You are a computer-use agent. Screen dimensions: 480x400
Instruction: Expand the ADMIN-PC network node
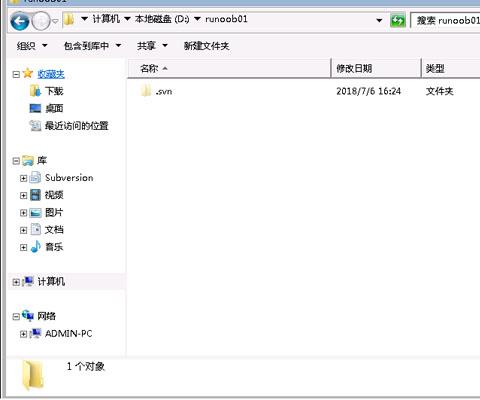point(23,334)
